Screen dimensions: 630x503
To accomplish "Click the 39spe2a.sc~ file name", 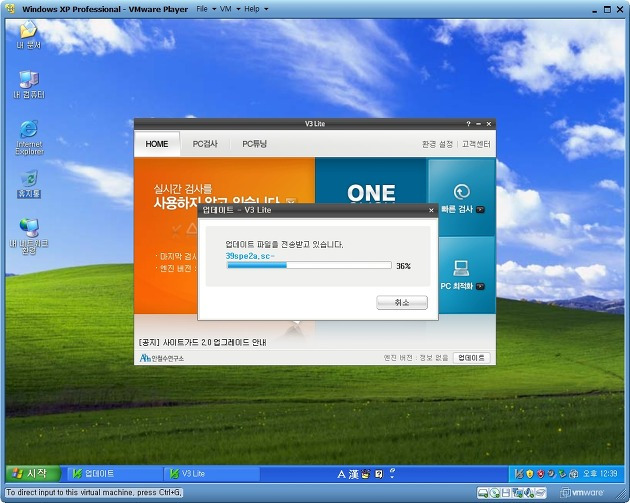I will click(250, 256).
